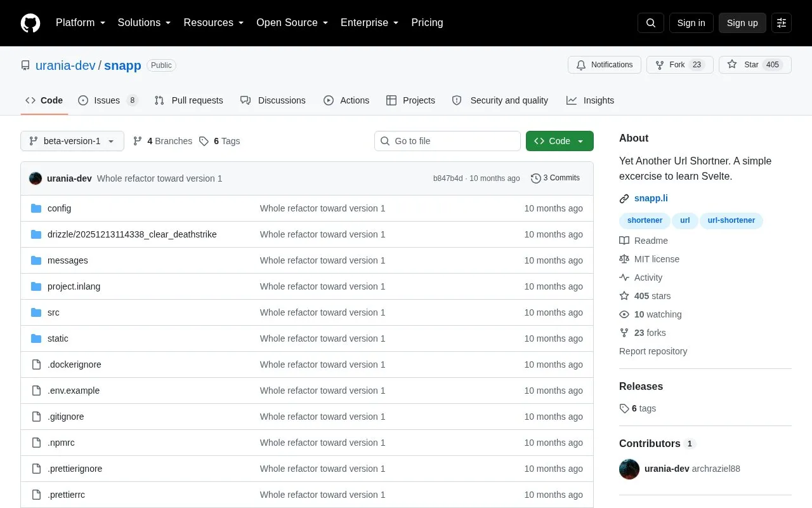Star the snapp repository
This screenshot has width=812, height=508.
[x=755, y=65]
